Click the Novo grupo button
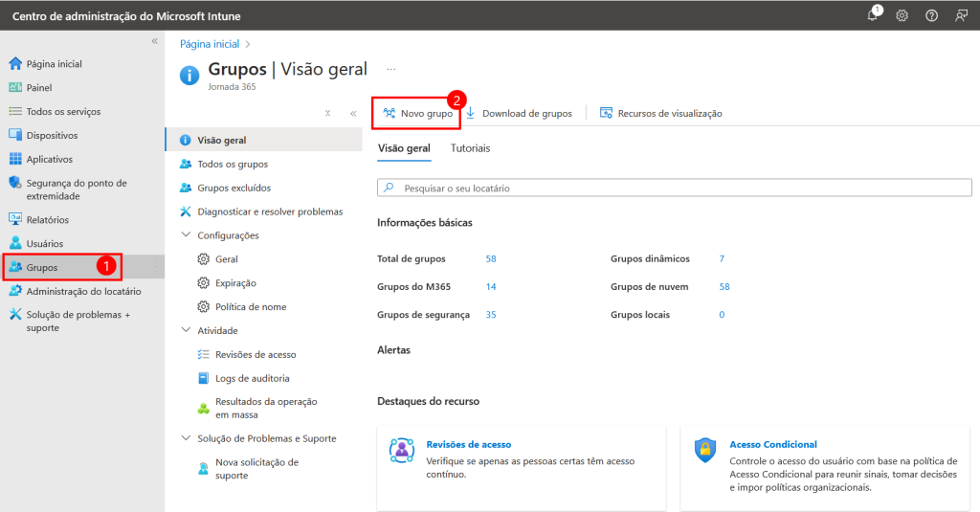Screen dimensions: 980x512 (417, 113)
